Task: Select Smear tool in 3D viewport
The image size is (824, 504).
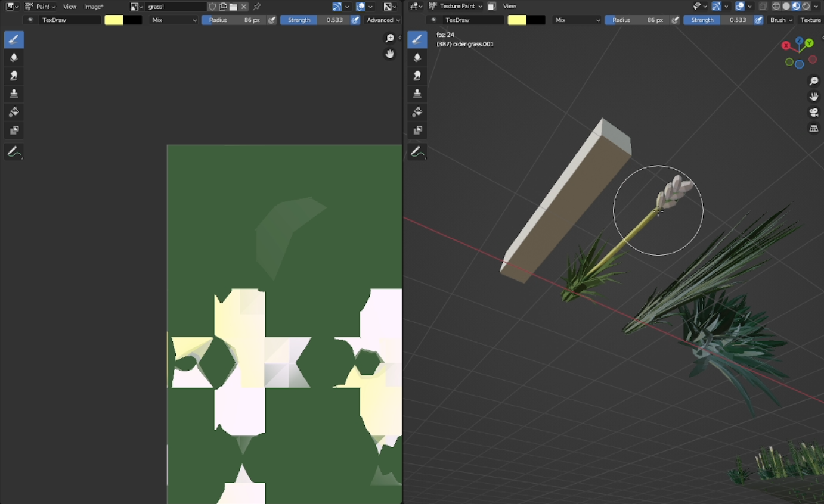Action: 417,76
